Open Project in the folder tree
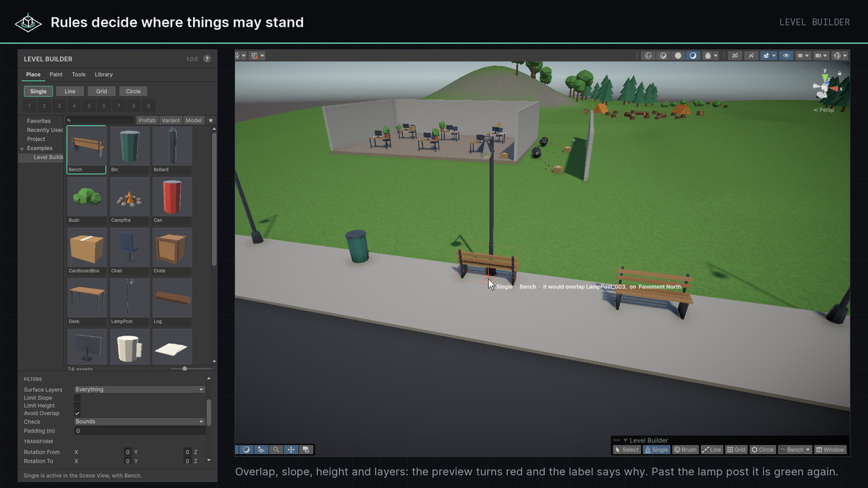 (36, 139)
